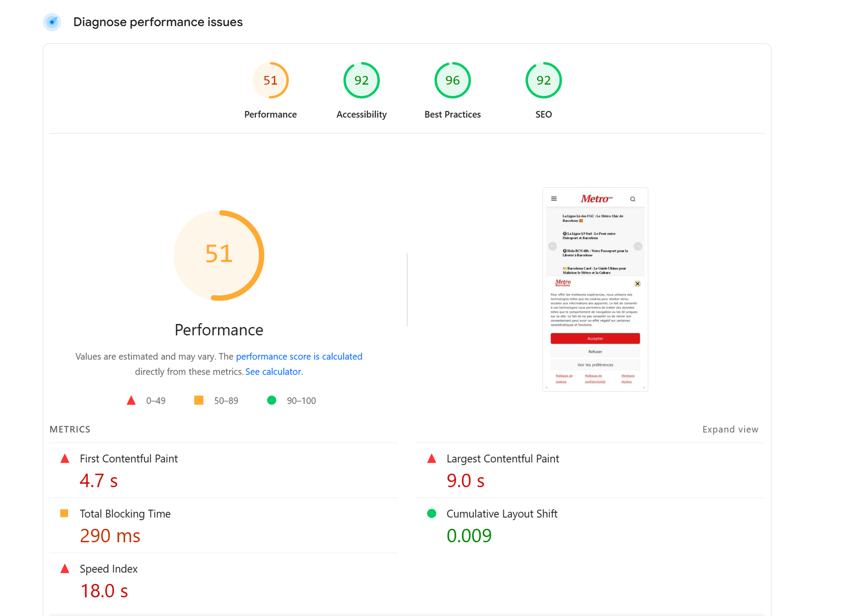Image resolution: width=856 pixels, height=616 pixels.
Task: Click the red triangle beside Speed Index
Action: [65, 569]
